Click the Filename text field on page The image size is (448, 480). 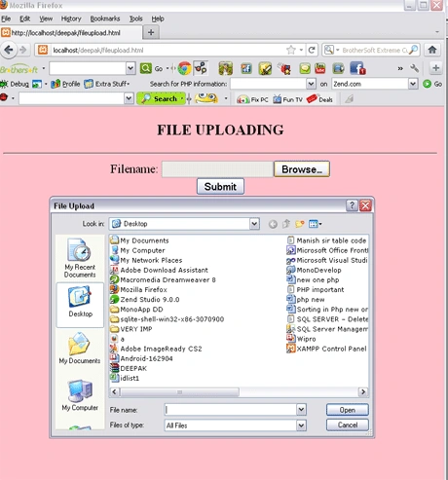(217, 169)
